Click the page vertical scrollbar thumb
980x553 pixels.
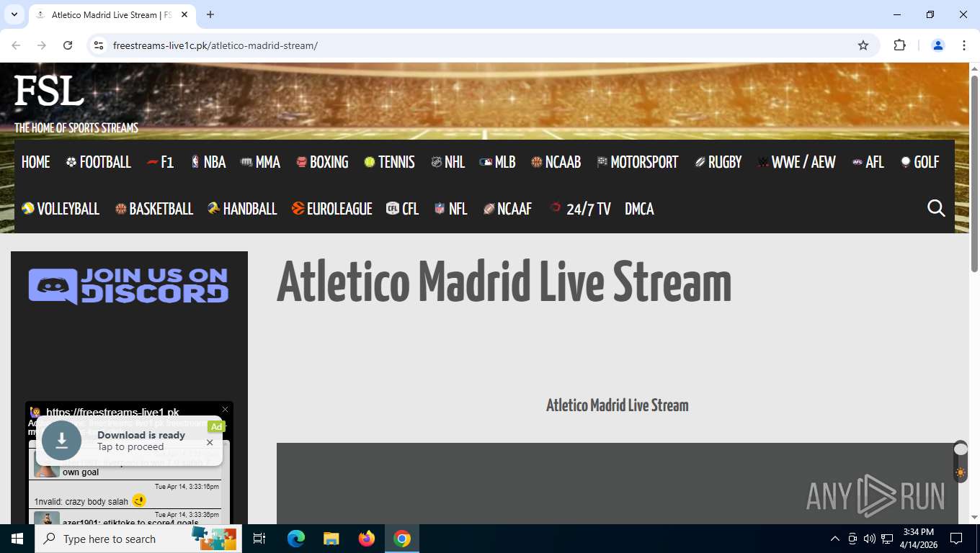coord(974,173)
